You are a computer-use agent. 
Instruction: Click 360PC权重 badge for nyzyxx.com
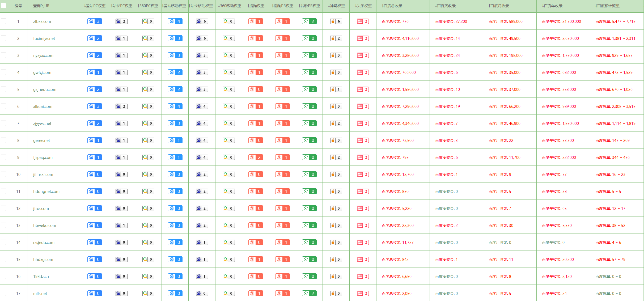click(148, 55)
